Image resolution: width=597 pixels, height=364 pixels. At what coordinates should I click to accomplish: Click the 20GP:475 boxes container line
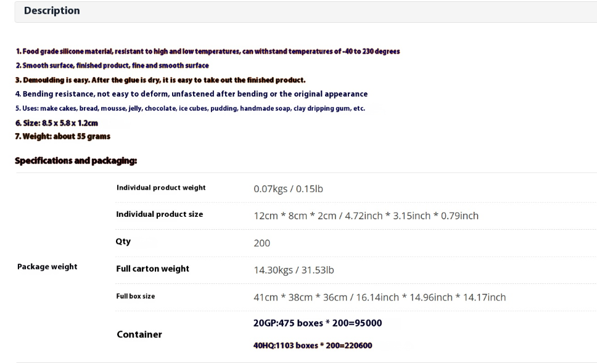318,323
